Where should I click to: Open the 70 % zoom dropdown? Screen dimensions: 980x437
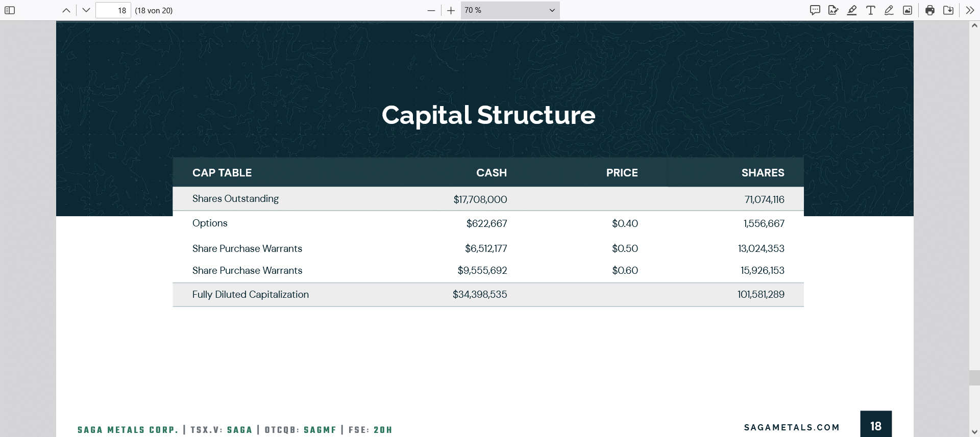pos(510,10)
